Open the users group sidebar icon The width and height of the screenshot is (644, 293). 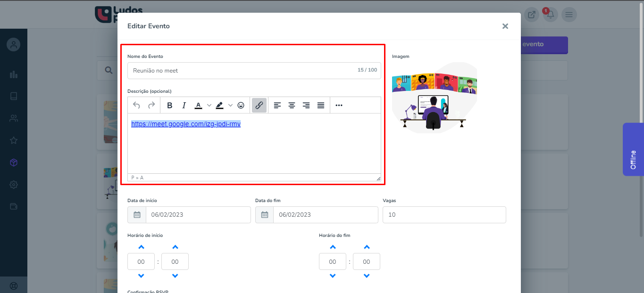tap(14, 118)
